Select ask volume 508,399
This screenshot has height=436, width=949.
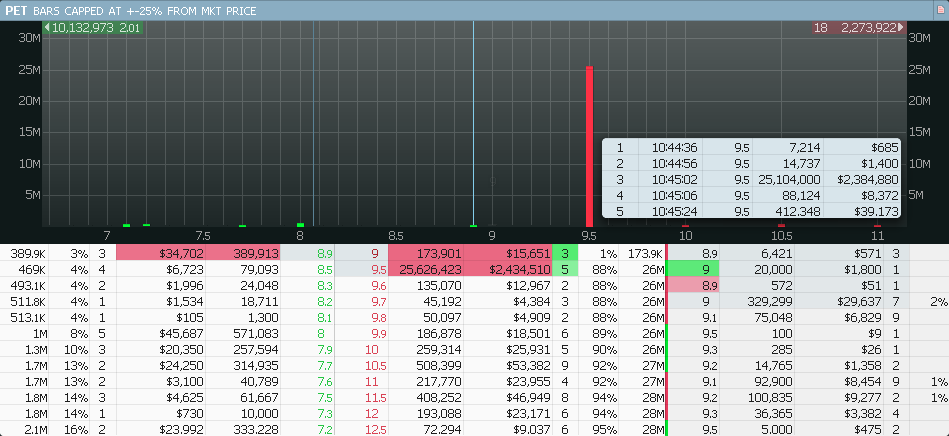tap(440, 365)
